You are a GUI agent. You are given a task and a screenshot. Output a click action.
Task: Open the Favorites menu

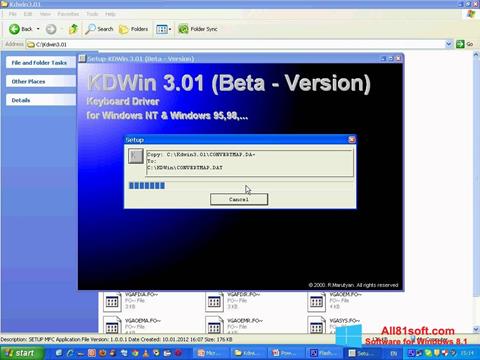pos(68,14)
